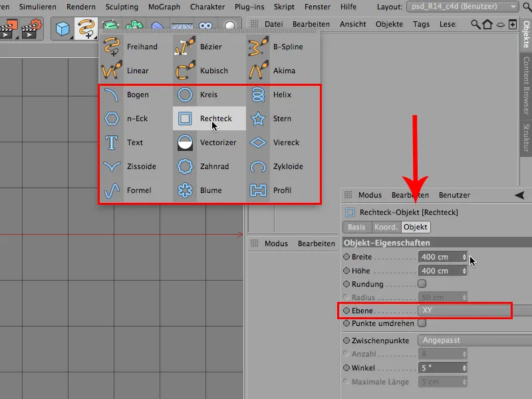Screen dimensions: 532x399
Task: Create a Bogen arc spline
Action: [136, 94]
